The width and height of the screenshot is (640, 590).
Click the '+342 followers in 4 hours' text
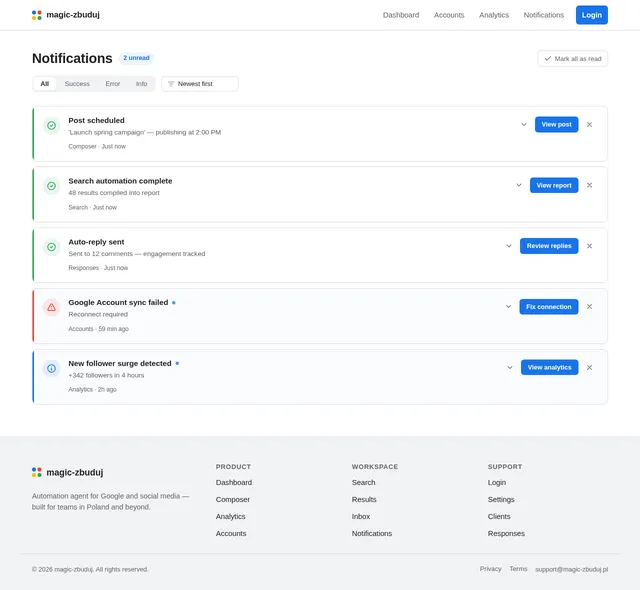pos(106,375)
